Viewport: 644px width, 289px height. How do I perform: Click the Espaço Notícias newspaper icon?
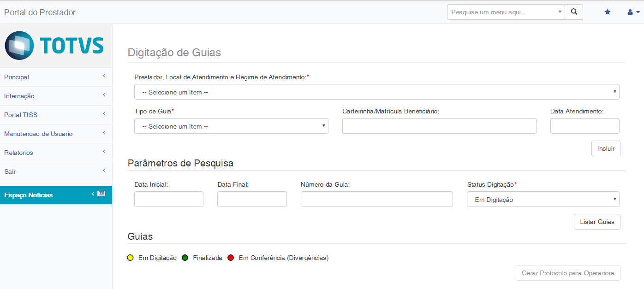(x=101, y=194)
